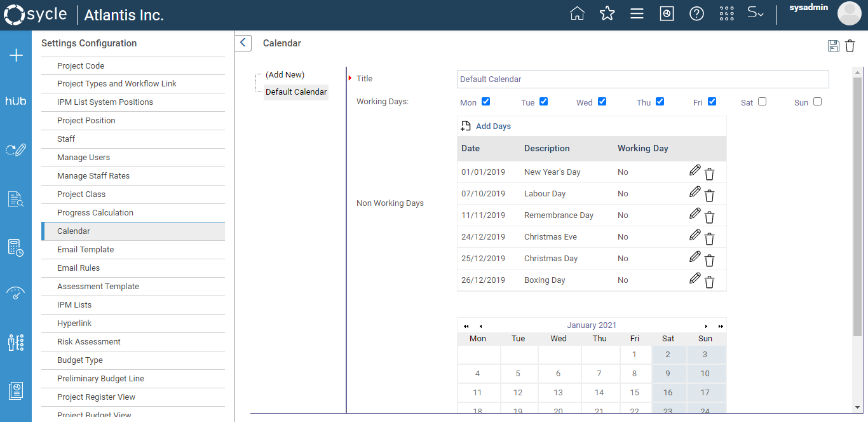Select (Add New) in calendar tree
Image resolution: width=868 pixels, height=422 pixels.
point(285,74)
